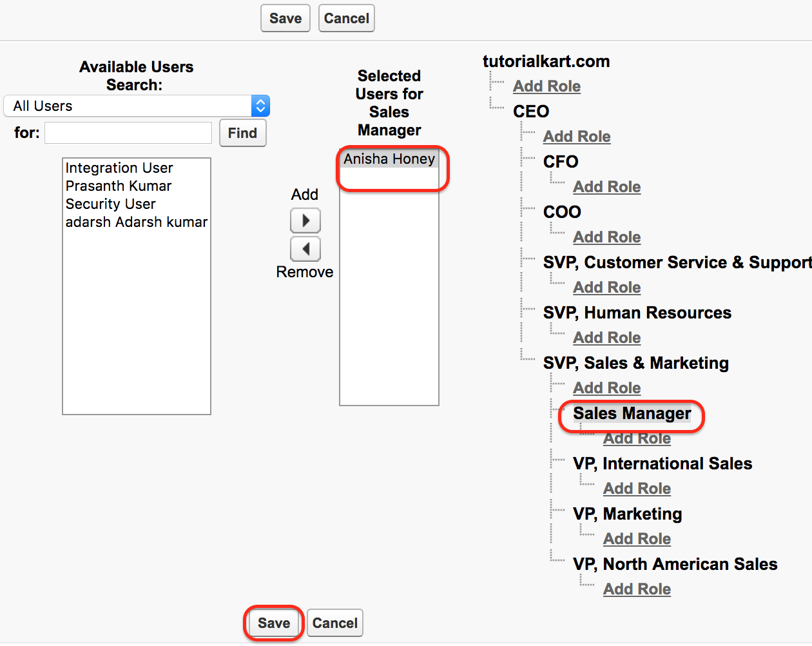Click the top Save button
Image resolution: width=812 pixels, height=646 pixels.
point(285,18)
